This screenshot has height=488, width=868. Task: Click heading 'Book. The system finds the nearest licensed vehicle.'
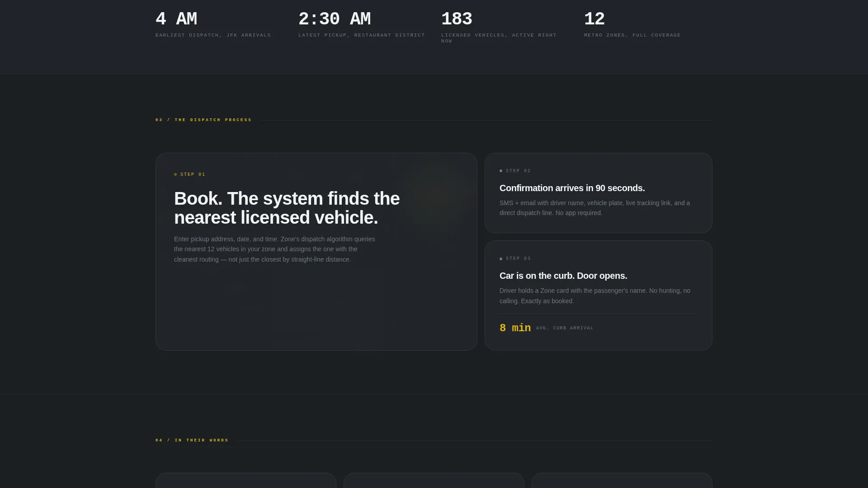287,208
